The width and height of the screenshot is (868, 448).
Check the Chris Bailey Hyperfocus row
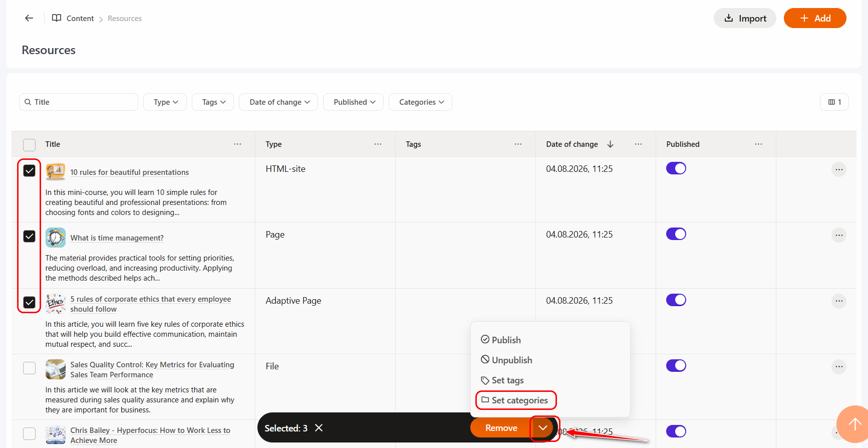coord(30,433)
